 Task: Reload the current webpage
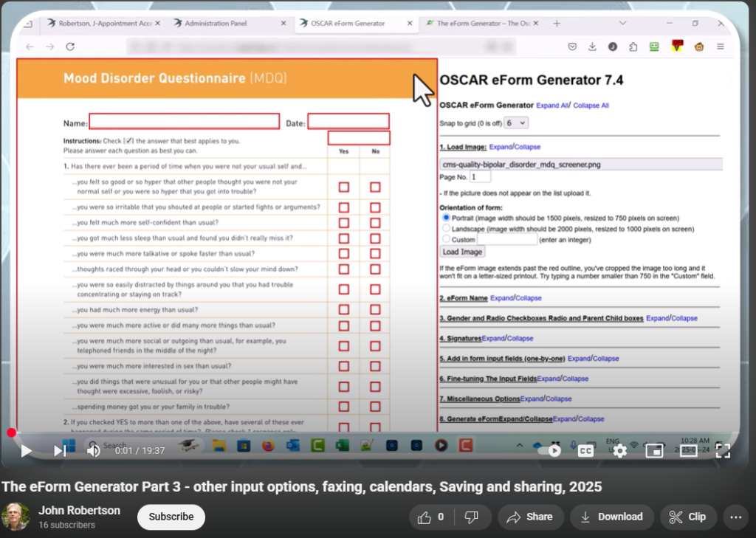70,46
